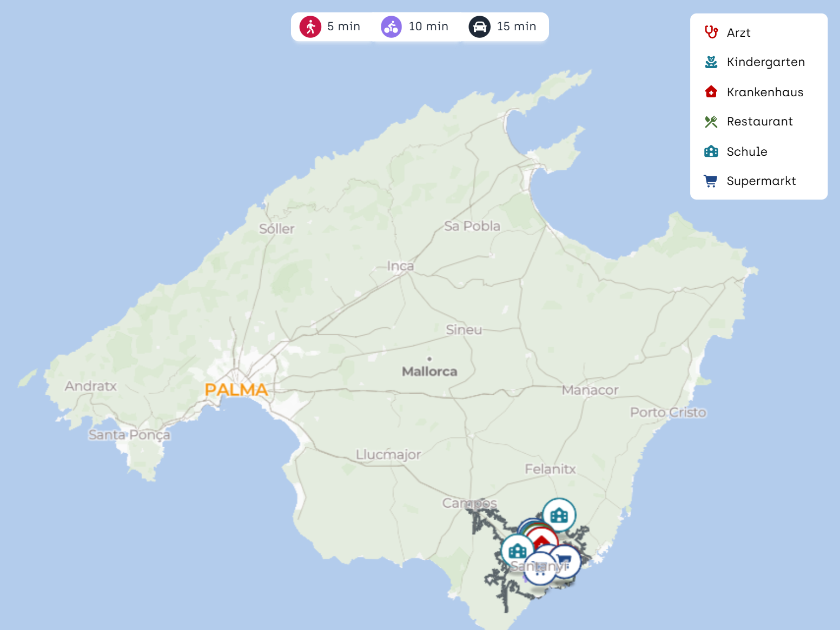Click the Restaurant fork and knife icon
This screenshot has height=630, width=840.
711,122
